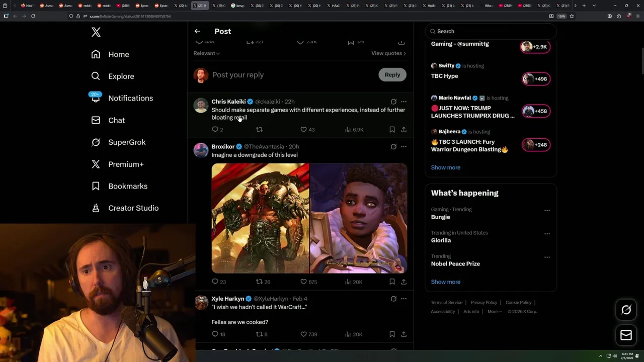Open more options for Bungie trend

click(547, 210)
